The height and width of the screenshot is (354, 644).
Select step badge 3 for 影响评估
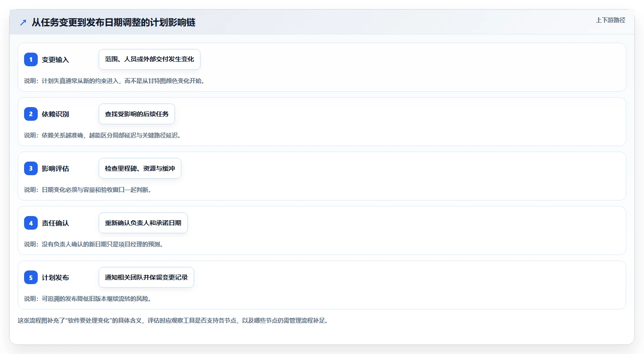tap(31, 168)
